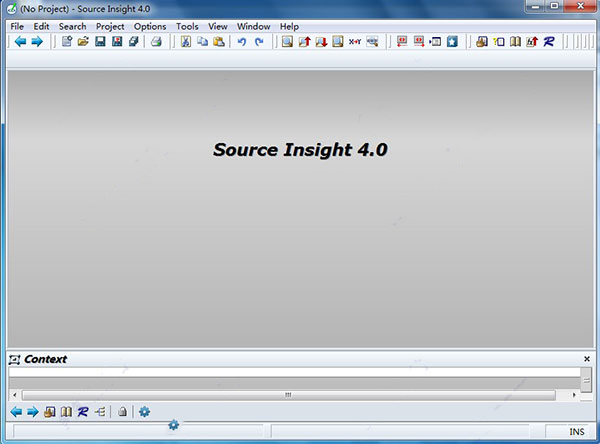Open Bookmarks with the blue star icon
This screenshot has height=444, width=600.
[452, 41]
